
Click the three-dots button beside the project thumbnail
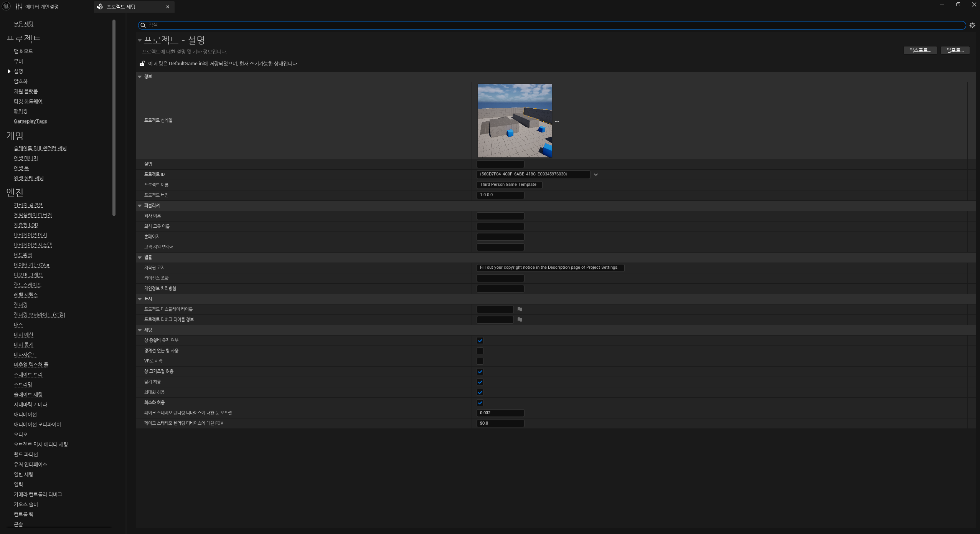click(557, 121)
